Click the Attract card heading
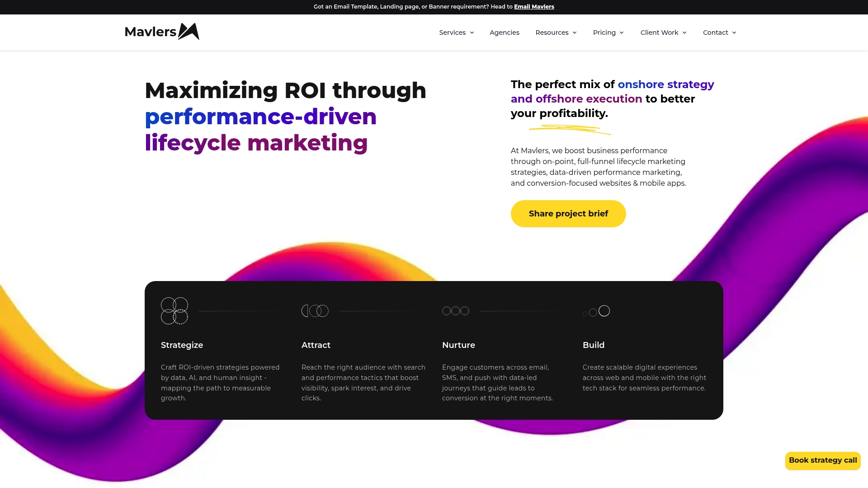868x488 pixels. 316,345
